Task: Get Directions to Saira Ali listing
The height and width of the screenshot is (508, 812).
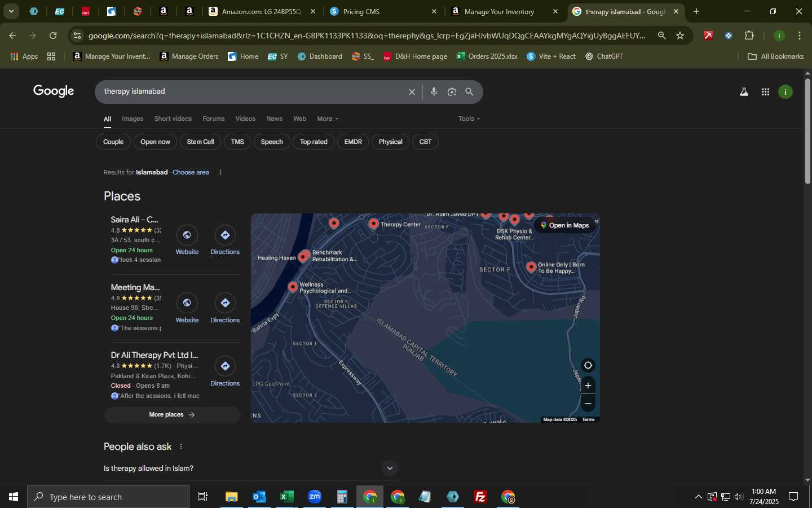Action: (225, 240)
